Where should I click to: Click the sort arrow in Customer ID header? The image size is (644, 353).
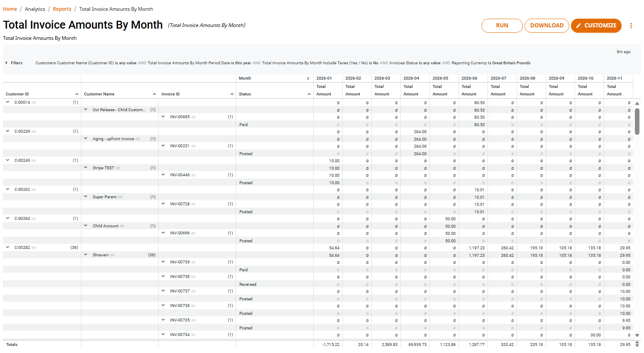pyautogui.click(x=77, y=94)
